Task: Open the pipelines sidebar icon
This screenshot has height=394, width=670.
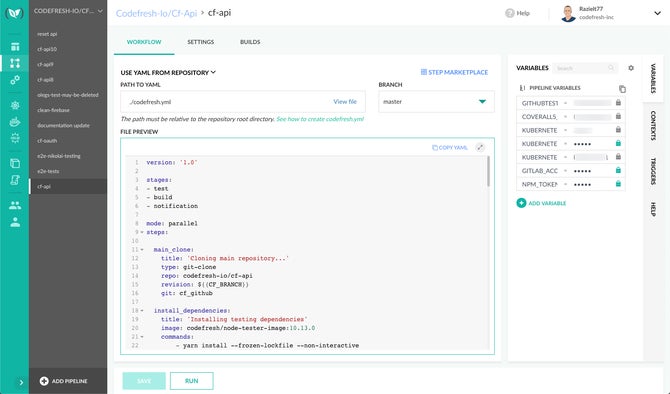Action: coord(15,63)
